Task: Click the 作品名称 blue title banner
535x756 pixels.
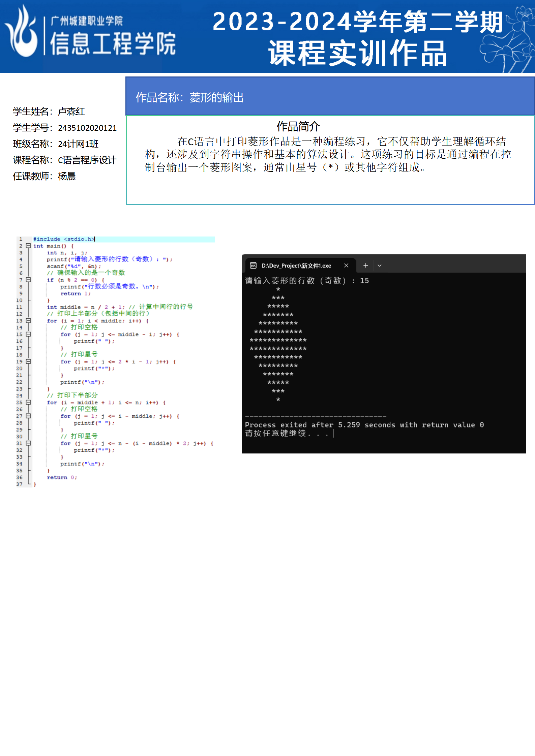Action: pyautogui.click(x=330, y=97)
